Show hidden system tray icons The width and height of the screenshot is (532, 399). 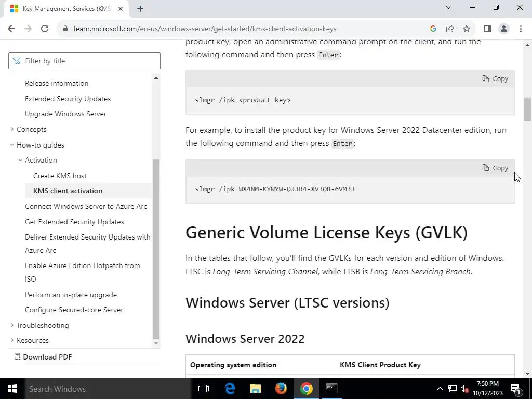click(x=440, y=389)
